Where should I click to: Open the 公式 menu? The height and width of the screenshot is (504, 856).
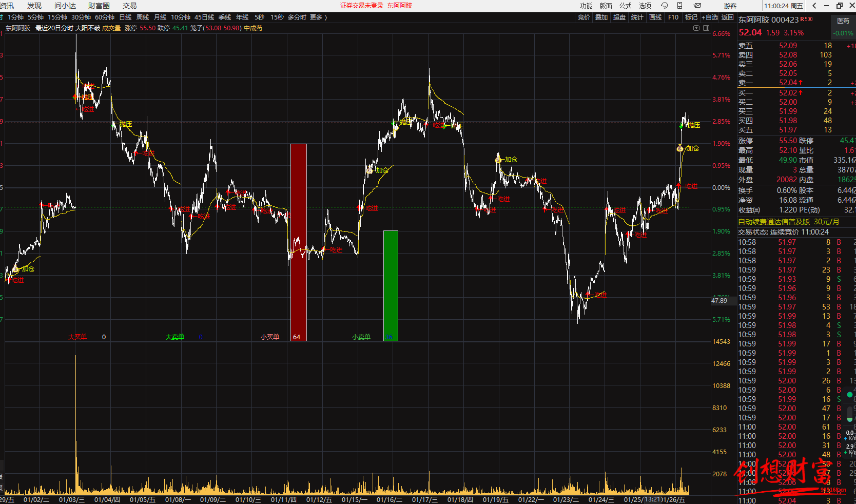coord(625,6)
